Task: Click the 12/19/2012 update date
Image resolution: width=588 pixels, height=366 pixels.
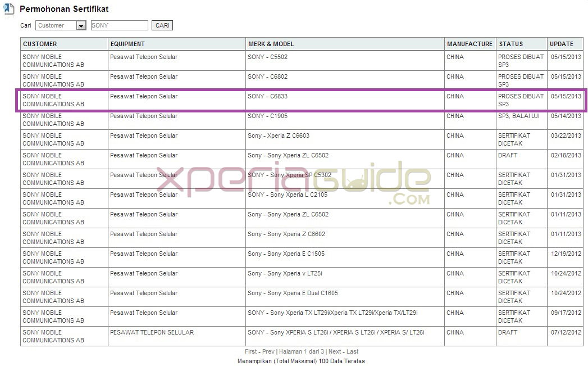Action: tap(566, 254)
